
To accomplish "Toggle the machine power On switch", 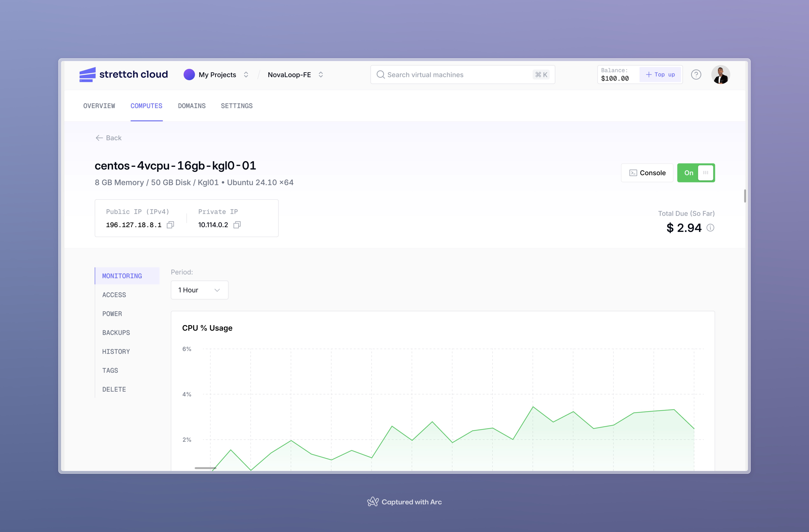I will click(x=696, y=173).
